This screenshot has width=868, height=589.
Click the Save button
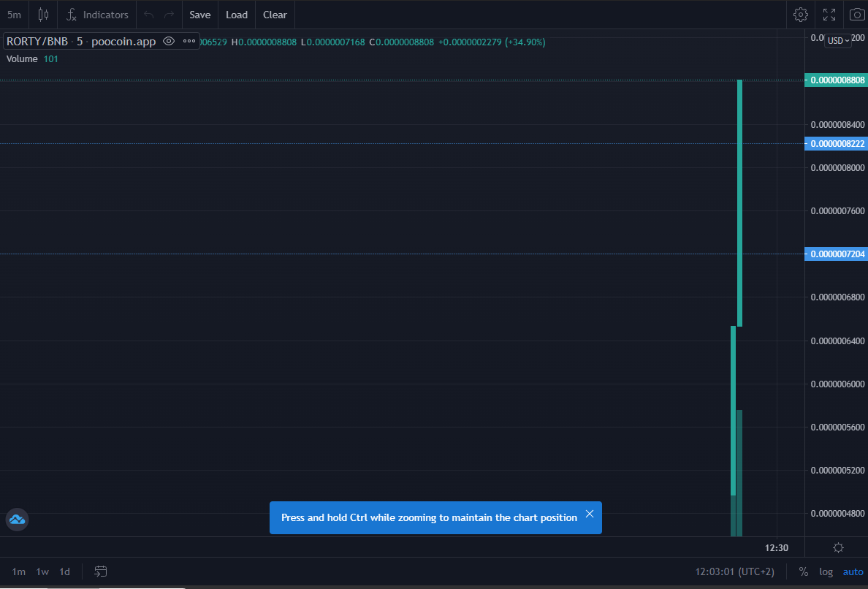(199, 15)
